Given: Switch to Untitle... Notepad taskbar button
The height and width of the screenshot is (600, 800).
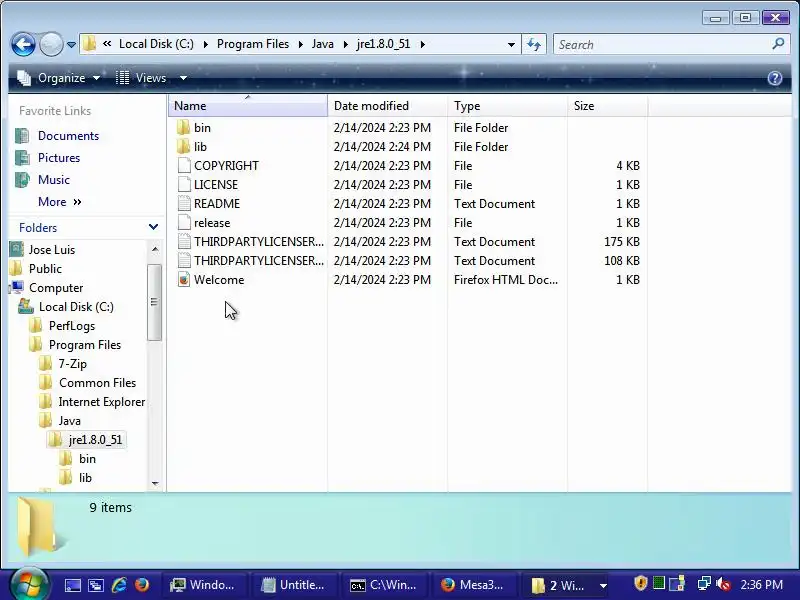Looking at the screenshot, I should pyautogui.click(x=293, y=585).
